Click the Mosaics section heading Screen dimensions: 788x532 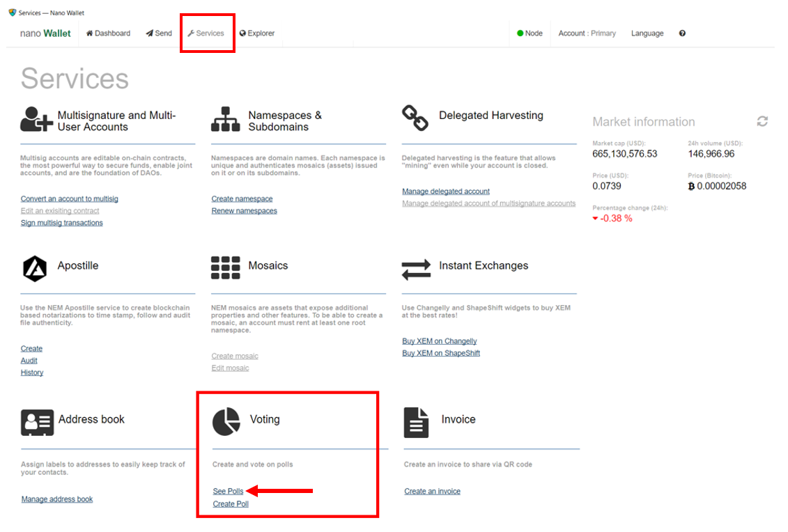268,266
